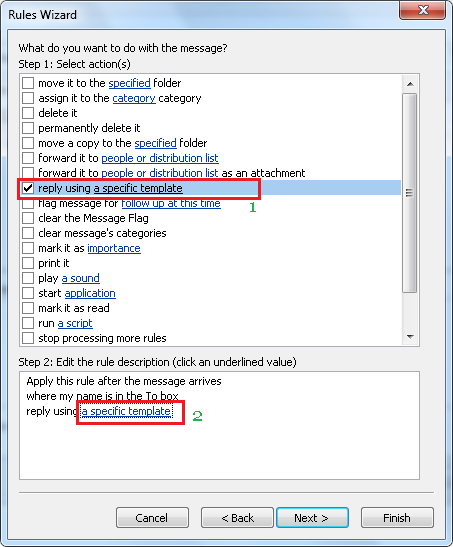
Task: Check 'move a copy to the specified folder'
Action: click(x=28, y=143)
